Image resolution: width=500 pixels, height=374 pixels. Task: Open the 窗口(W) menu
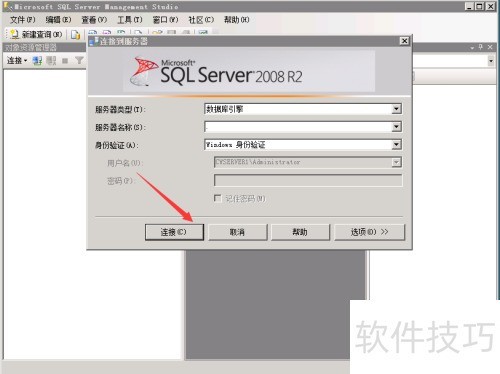(x=165, y=20)
